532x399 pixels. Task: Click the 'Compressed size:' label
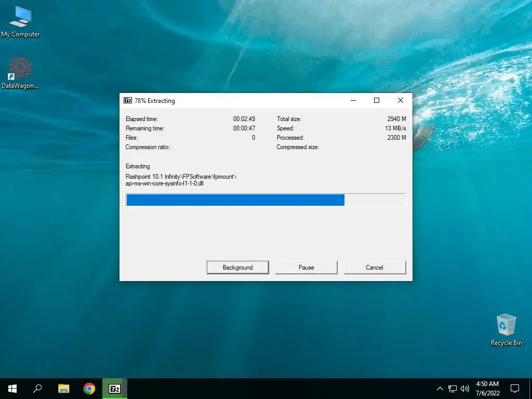[298, 147]
